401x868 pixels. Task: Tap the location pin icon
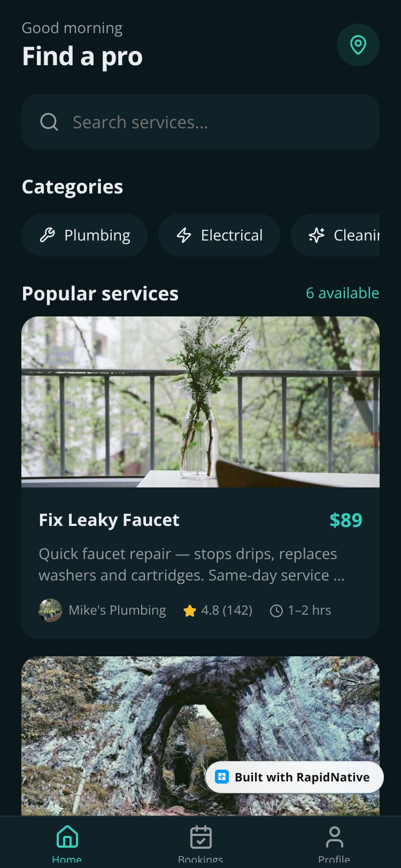[x=358, y=45]
